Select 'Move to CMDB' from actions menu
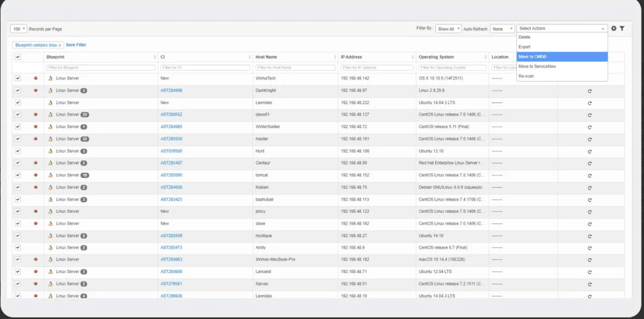Viewport: 644px width, 319px height. [x=562, y=57]
